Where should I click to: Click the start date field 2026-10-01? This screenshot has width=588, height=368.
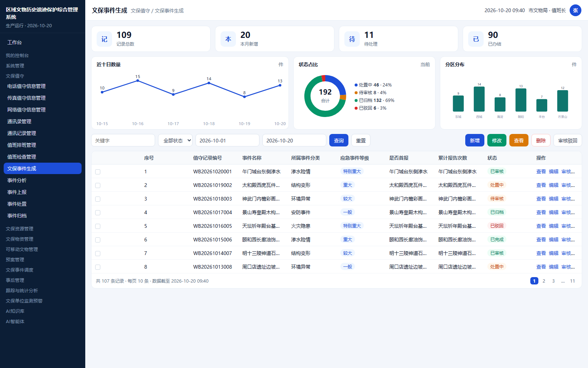(227, 140)
